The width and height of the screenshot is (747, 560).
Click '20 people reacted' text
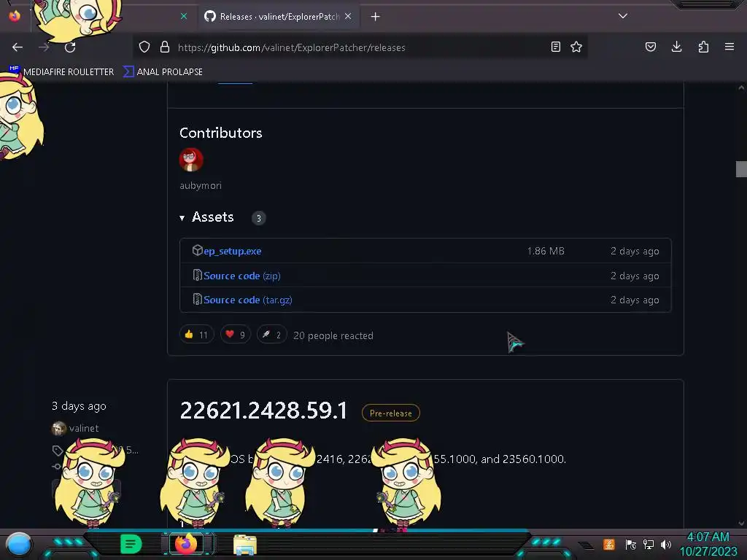(333, 335)
